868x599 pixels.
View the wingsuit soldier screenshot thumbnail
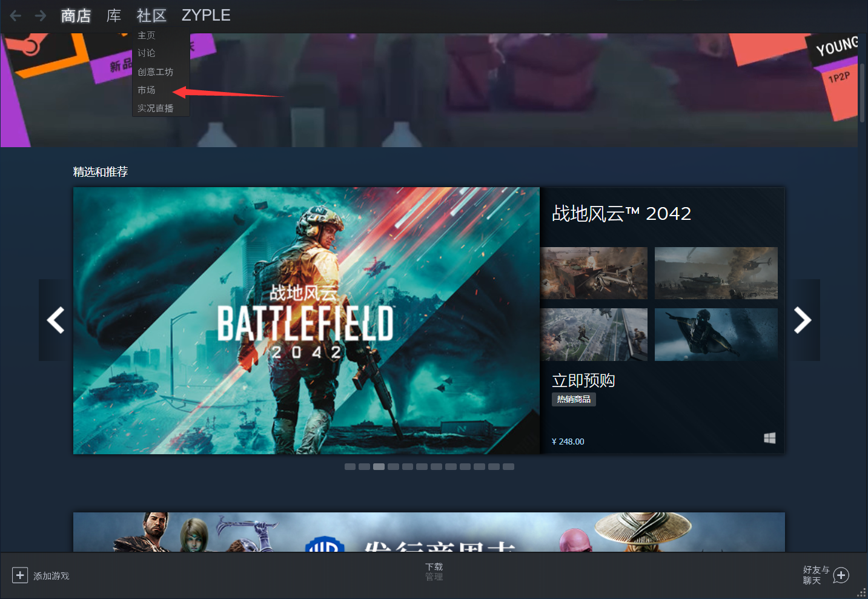click(x=716, y=335)
